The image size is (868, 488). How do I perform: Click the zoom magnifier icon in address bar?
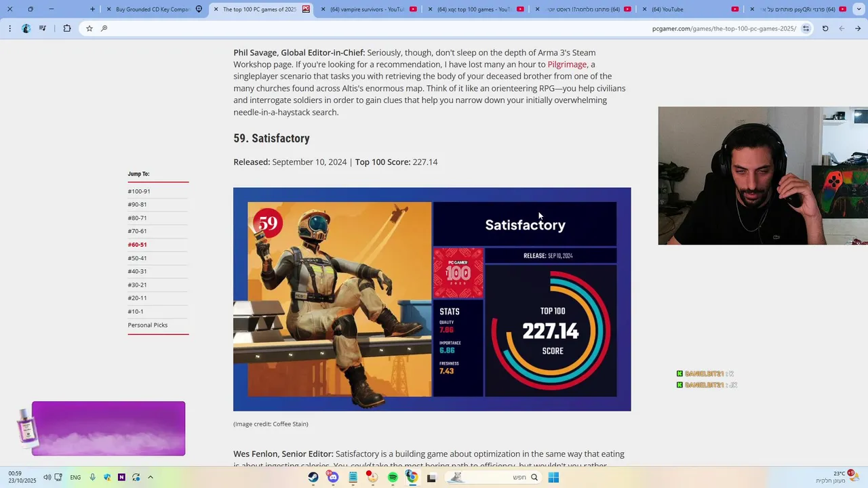[104, 28]
